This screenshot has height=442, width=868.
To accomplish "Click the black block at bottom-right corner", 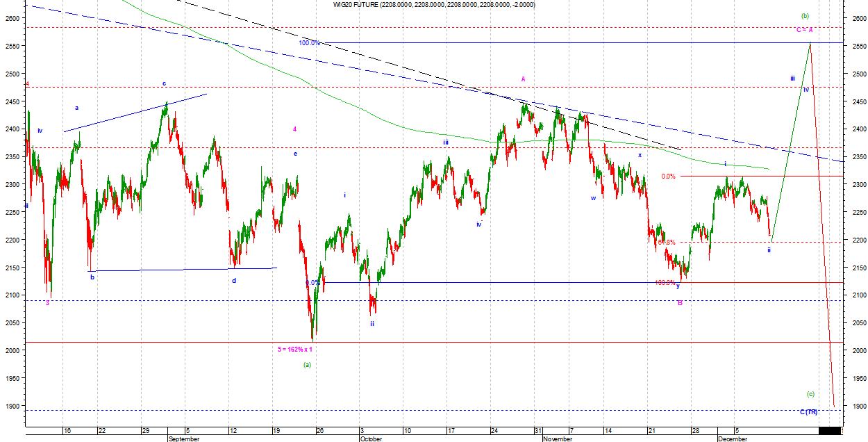I will point(828,431).
